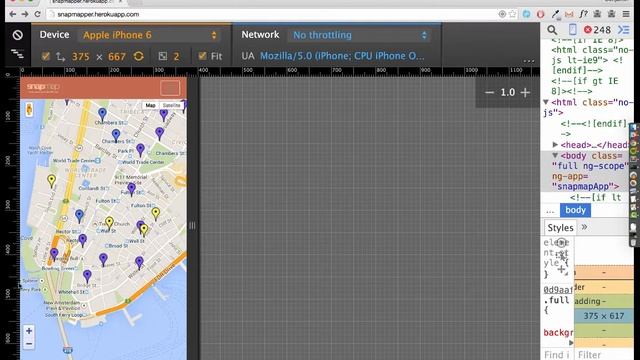
Task: Click the device frame resize handle
Action: coord(192,225)
